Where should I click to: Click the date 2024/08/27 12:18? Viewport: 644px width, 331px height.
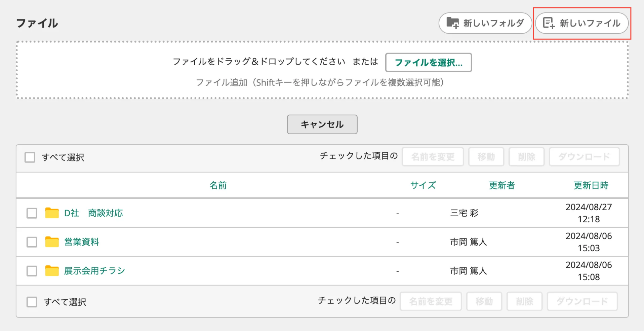click(x=589, y=213)
